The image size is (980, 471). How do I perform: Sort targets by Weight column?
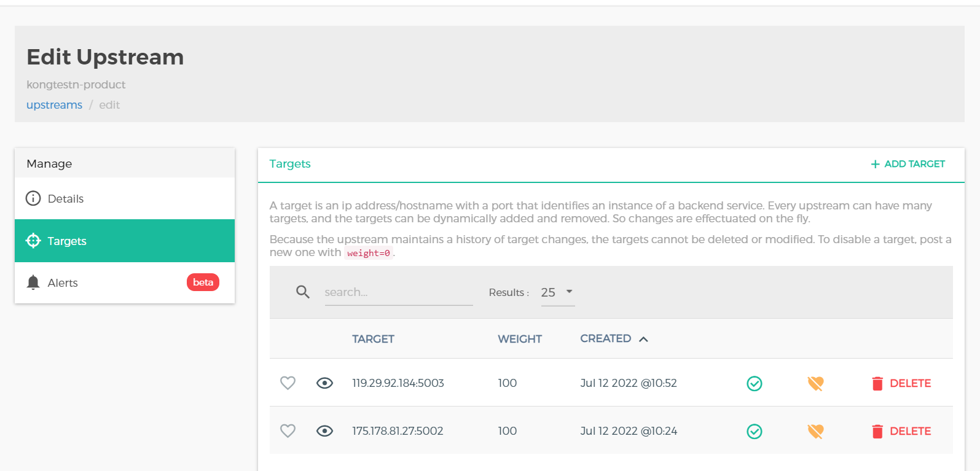[519, 339]
